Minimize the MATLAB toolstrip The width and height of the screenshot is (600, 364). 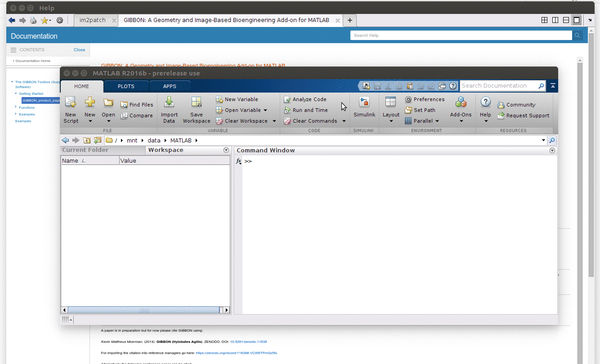(x=553, y=86)
